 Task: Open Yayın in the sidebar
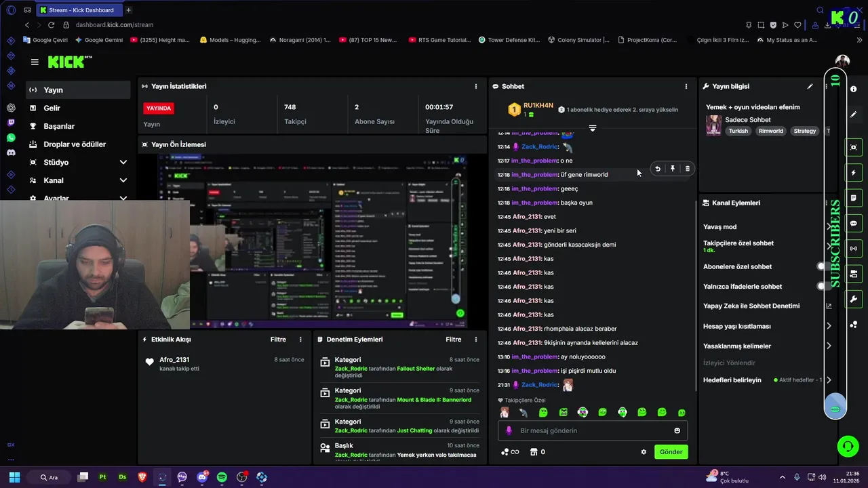[78, 90]
